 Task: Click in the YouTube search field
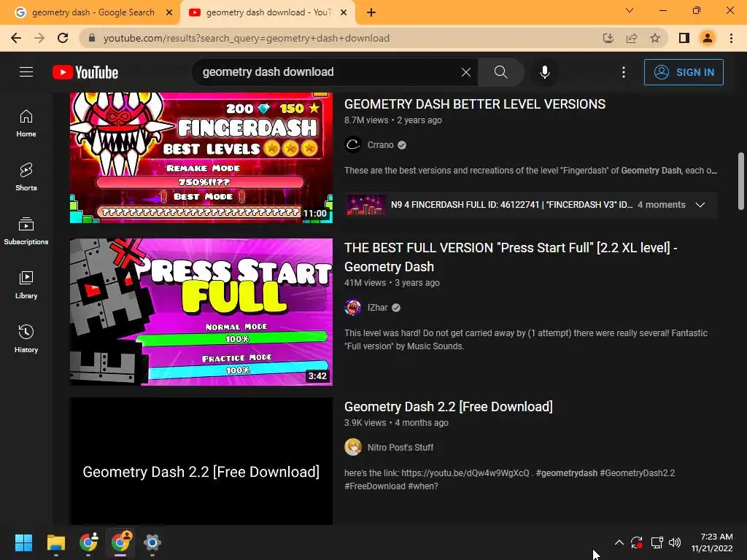coord(329,72)
